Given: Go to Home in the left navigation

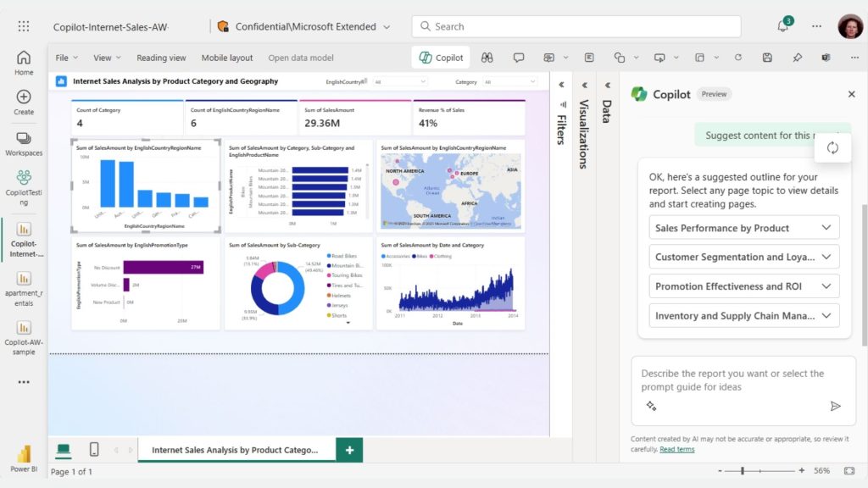Looking at the screenshot, I should [23, 63].
